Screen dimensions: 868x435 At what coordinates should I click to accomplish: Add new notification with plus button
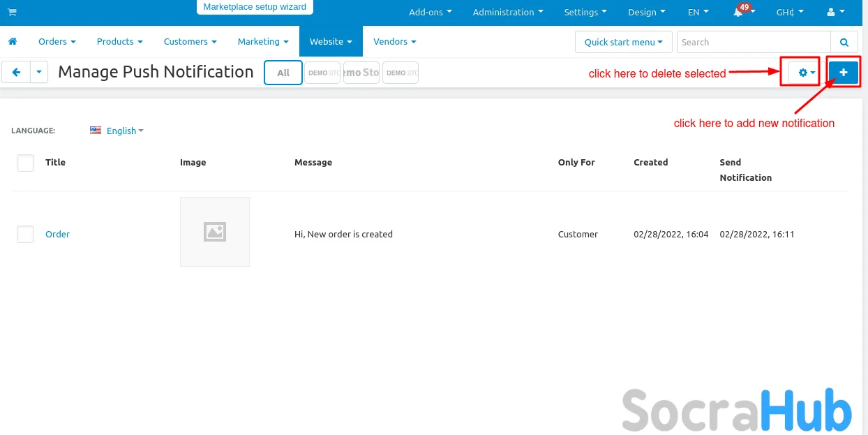tap(843, 72)
